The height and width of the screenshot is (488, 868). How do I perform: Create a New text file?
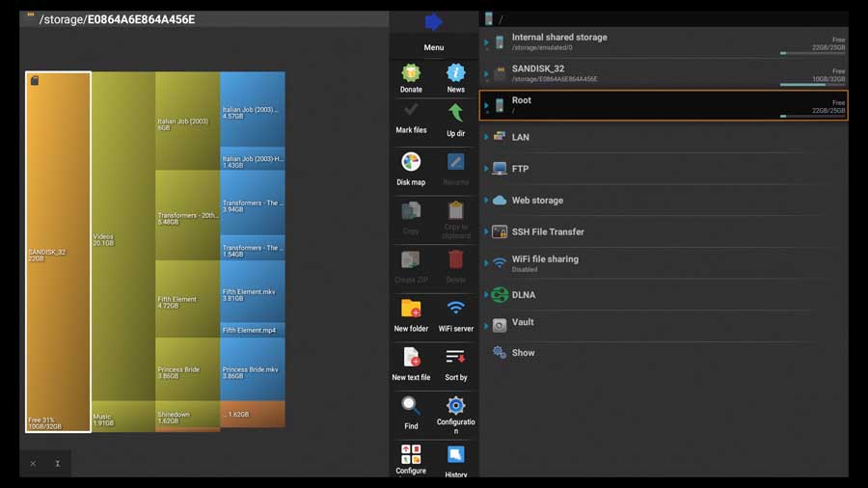pyautogui.click(x=411, y=364)
